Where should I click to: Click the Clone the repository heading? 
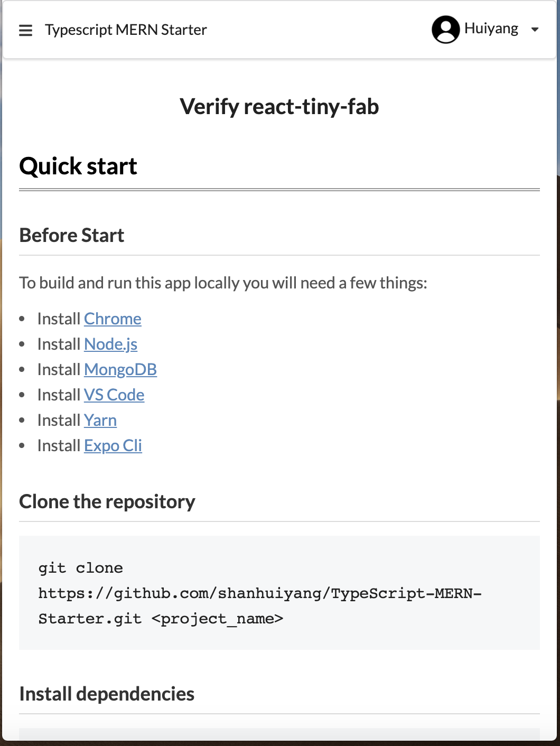[x=107, y=502]
